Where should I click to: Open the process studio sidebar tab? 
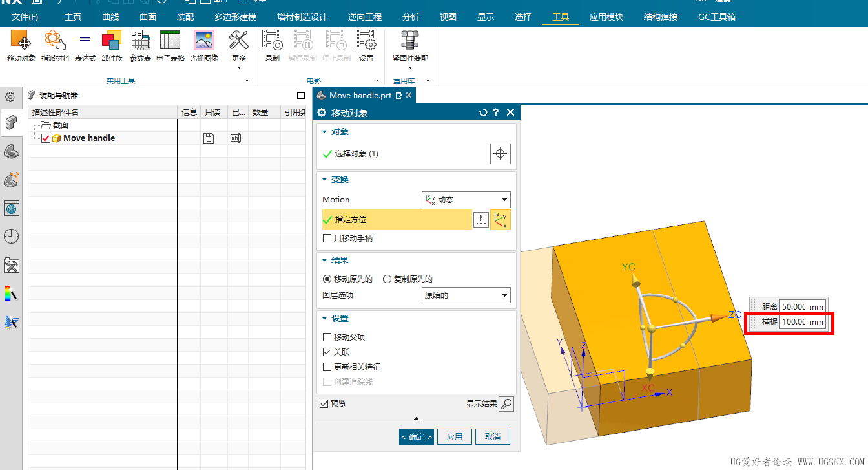click(11, 265)
